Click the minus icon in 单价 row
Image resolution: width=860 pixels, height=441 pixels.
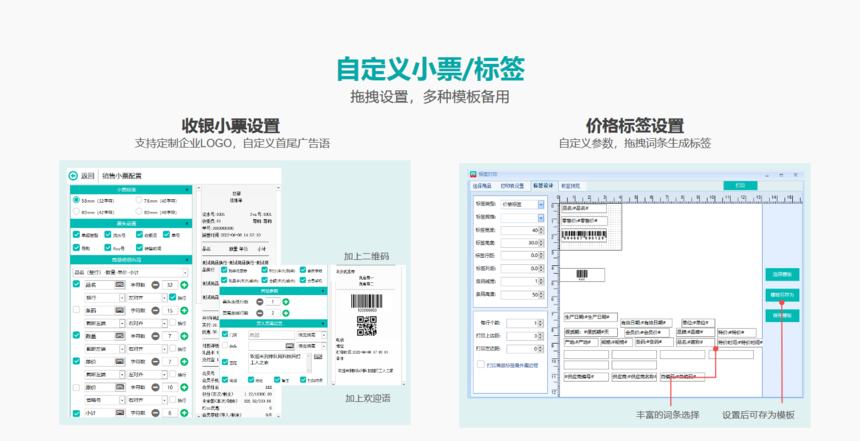156,361
